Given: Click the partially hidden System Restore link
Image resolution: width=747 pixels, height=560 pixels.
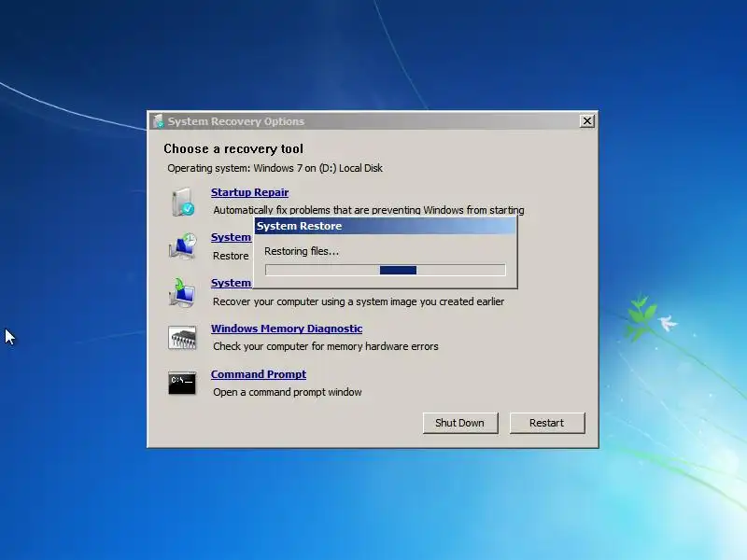Looking at the screenshot, I should tap(231, 237).
